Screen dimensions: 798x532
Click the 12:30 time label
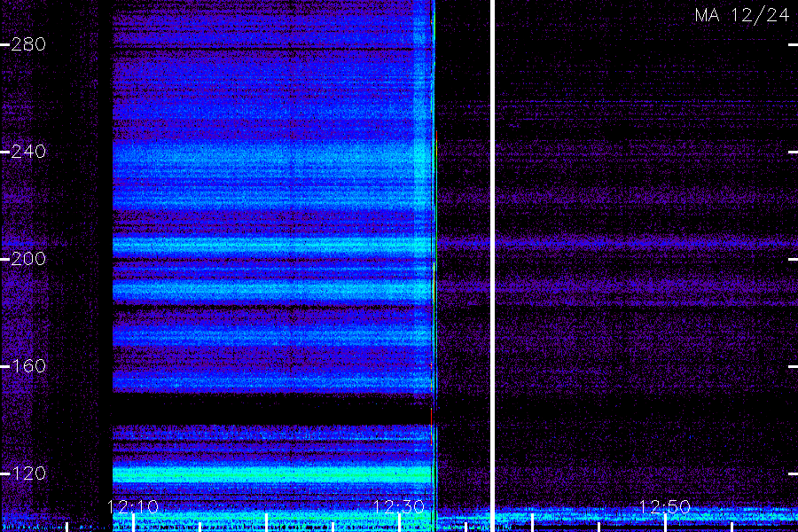(x=398, y=506)
